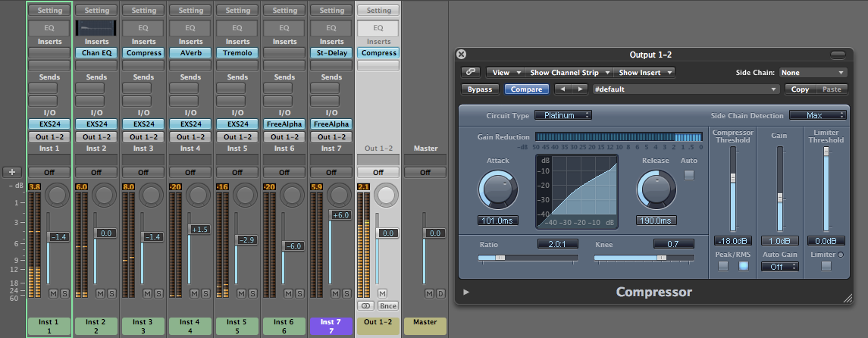Click the Attack knob in the Compressor
This screenshot has width=868, height=338.
pyautogui.click(x=497, y=189)
